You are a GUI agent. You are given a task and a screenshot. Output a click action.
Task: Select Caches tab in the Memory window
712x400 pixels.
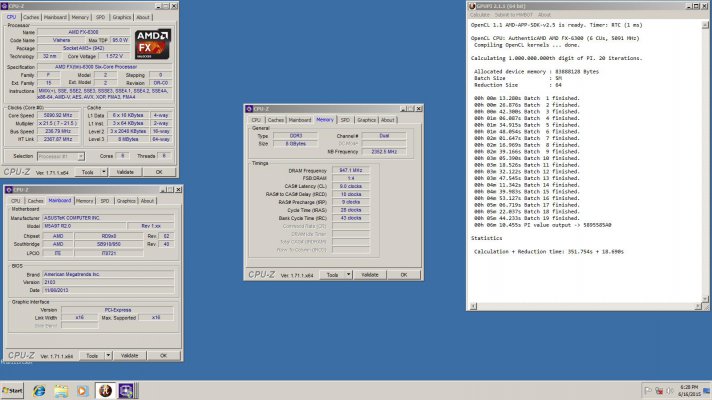pyautogui.click(x=276, y=120)
